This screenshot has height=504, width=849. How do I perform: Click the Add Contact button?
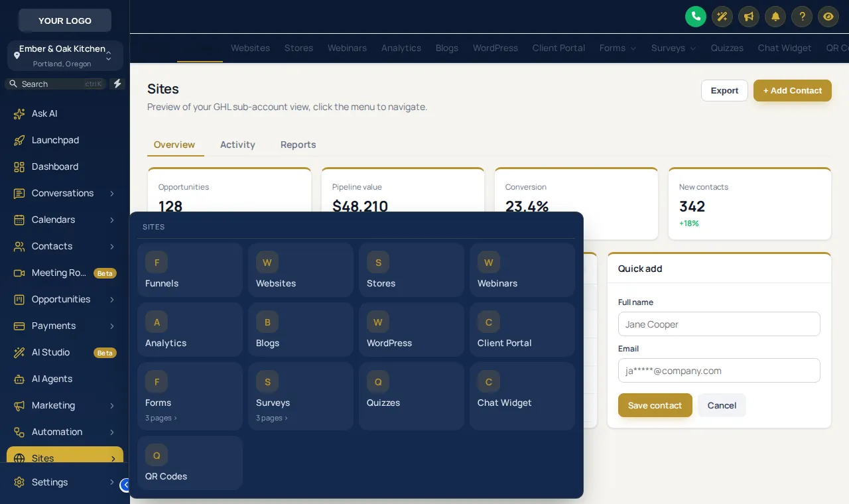[x=793, y=91]
